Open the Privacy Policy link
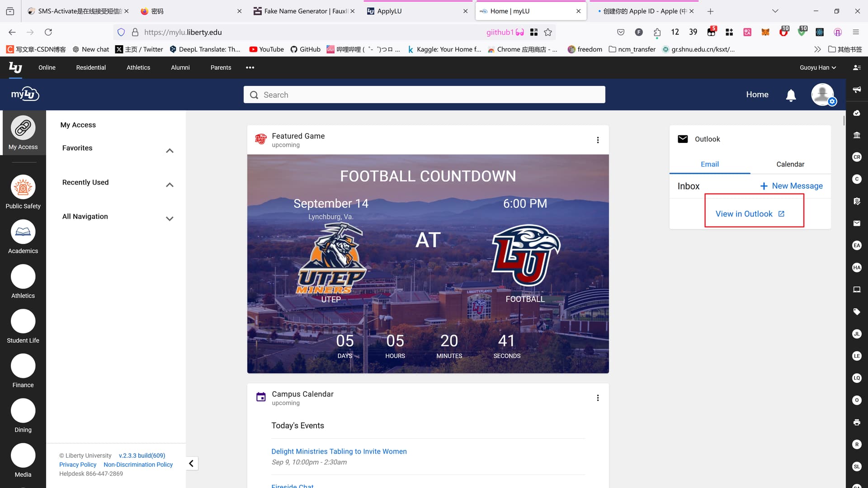This screenshot has height=488, width=868. pos(78,464)
